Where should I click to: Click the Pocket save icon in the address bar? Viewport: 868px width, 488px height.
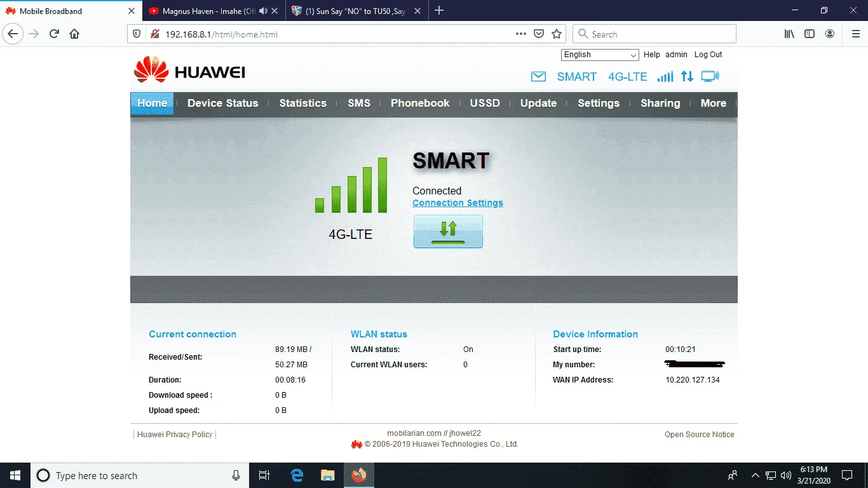click(539, 34)
